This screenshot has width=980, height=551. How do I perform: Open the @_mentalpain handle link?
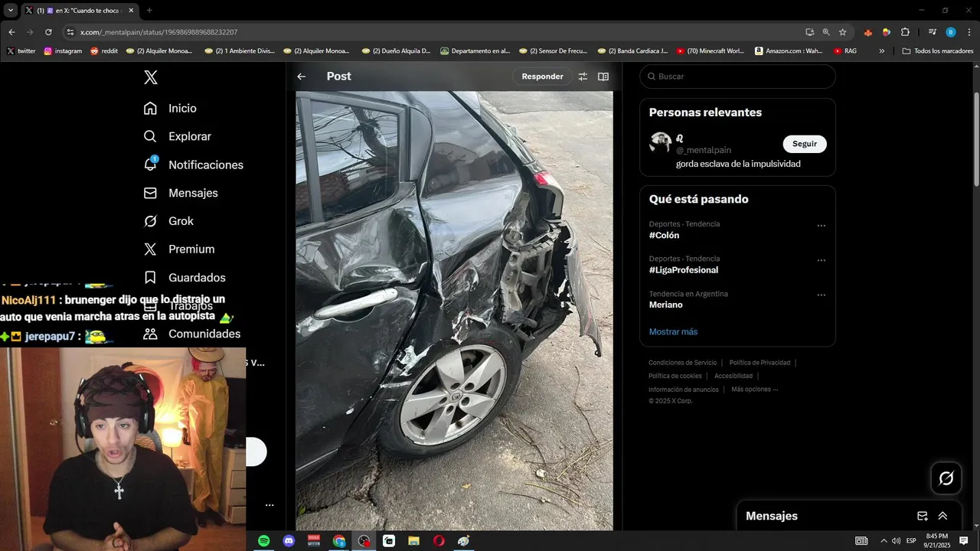pos(704,150)
